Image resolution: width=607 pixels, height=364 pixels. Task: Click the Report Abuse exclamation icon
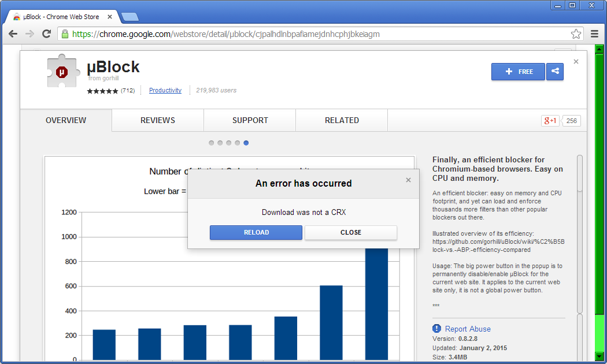(436, 328)
